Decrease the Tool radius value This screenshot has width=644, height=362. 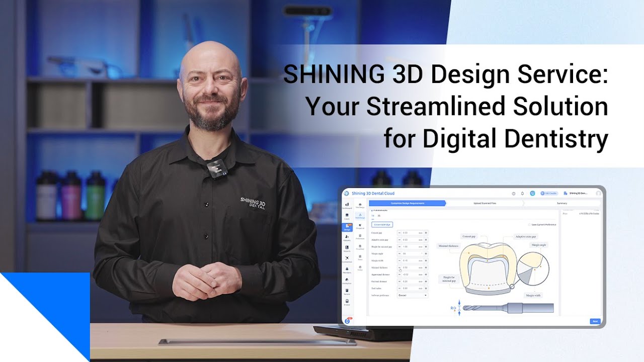pyautogui.click(x=399, y=288)
